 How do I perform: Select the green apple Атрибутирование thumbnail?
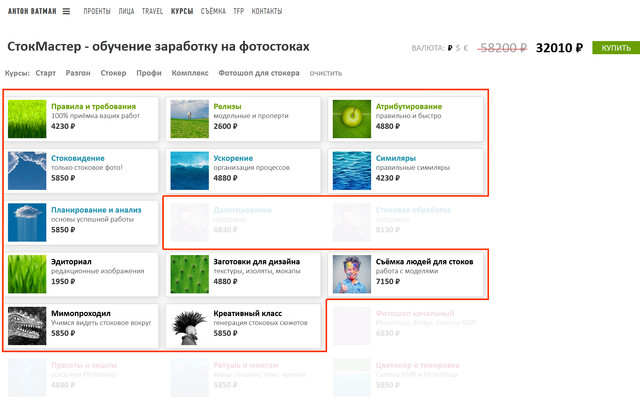351,119
